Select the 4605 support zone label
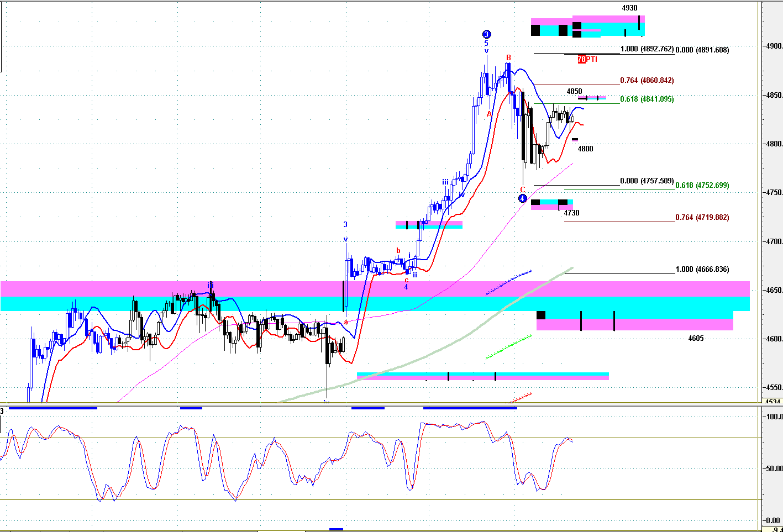783x532 pixels. pos(696,338)
